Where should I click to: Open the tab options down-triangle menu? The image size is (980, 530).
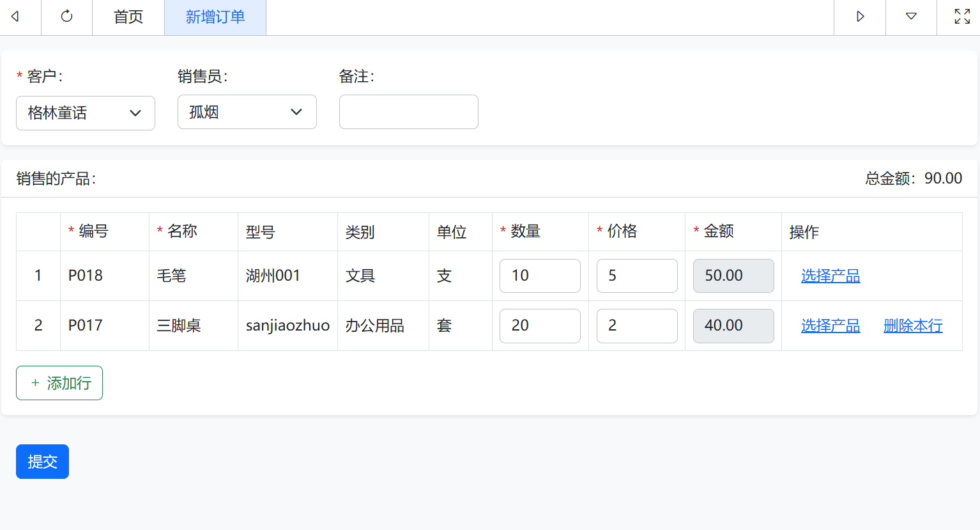(x=911, y=17)
